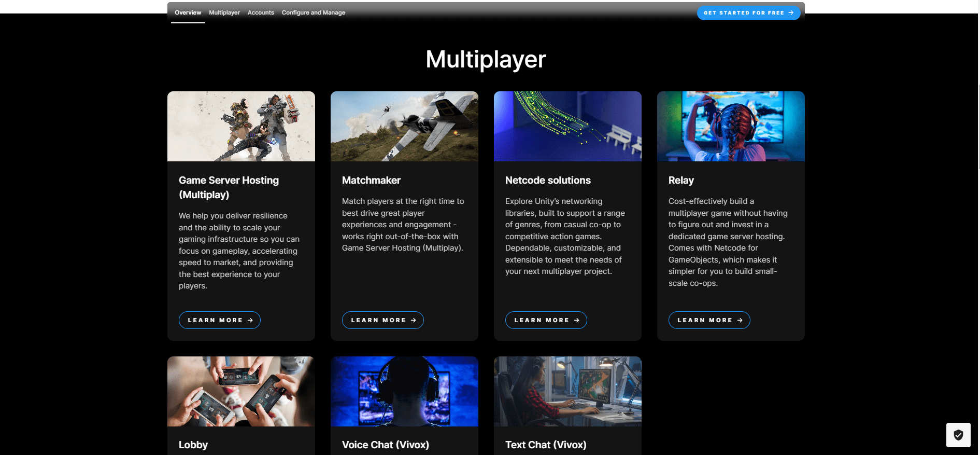
Task: Click the Voice Chat (Vivox) image
Action: 404,391
